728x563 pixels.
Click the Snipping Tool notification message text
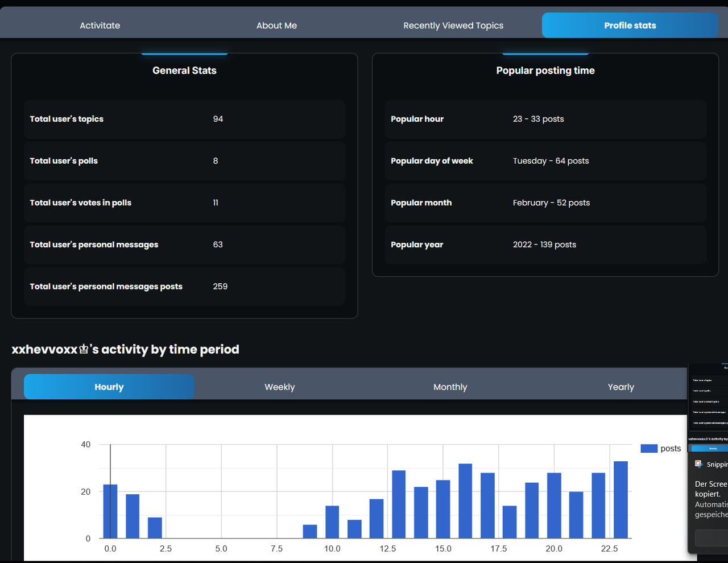click(711, 499)
